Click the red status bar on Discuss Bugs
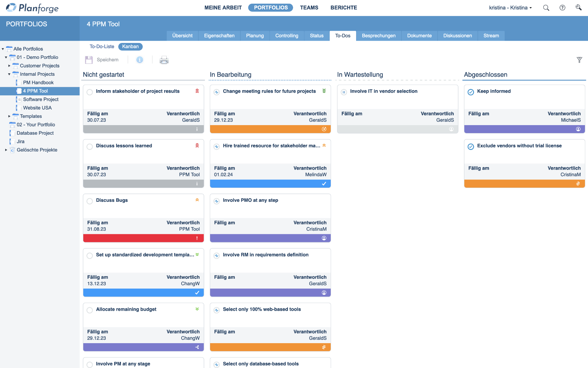The height and width of the screenshot is (368, 588). point(143,238)
